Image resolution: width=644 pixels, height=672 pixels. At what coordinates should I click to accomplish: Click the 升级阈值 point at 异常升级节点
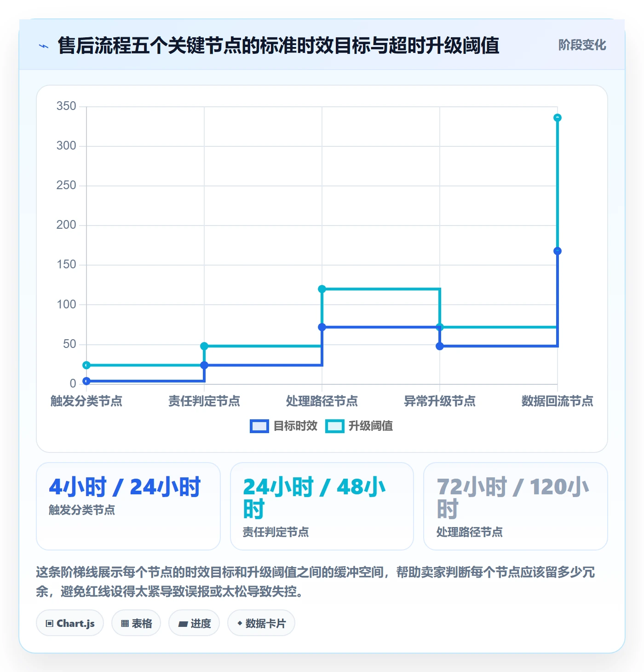pos(440,327)
